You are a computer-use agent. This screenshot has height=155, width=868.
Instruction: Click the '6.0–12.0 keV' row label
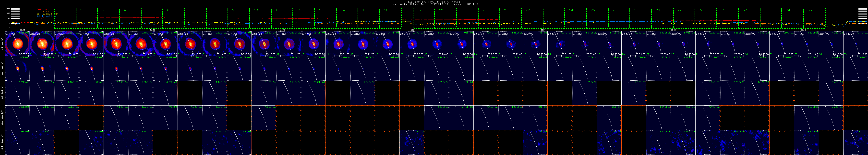click(x=2, y=68)
